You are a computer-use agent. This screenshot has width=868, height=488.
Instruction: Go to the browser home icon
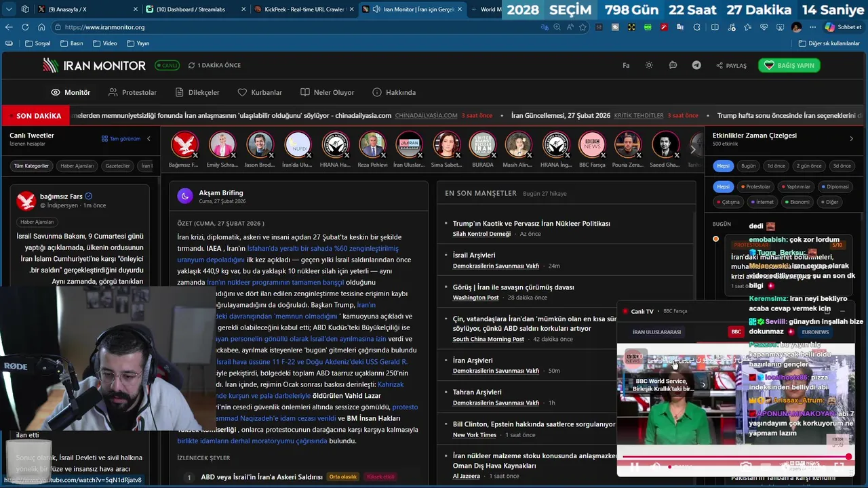coord(41,27)
